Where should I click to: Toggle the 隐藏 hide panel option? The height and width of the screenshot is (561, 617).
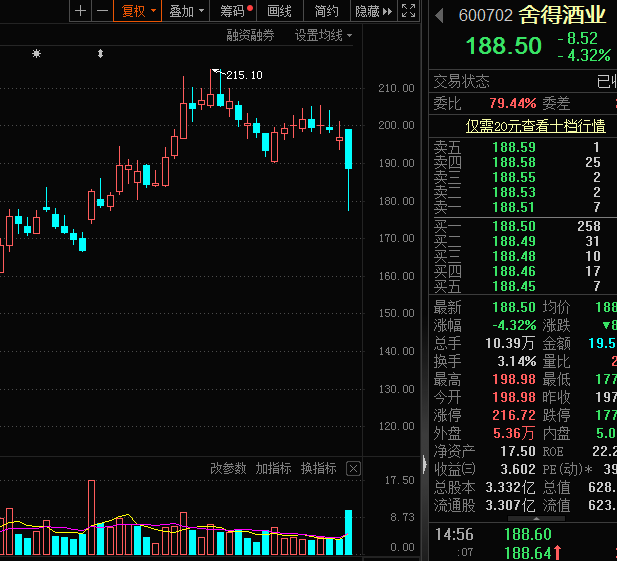pyautogui.click(x=370, y=11)
